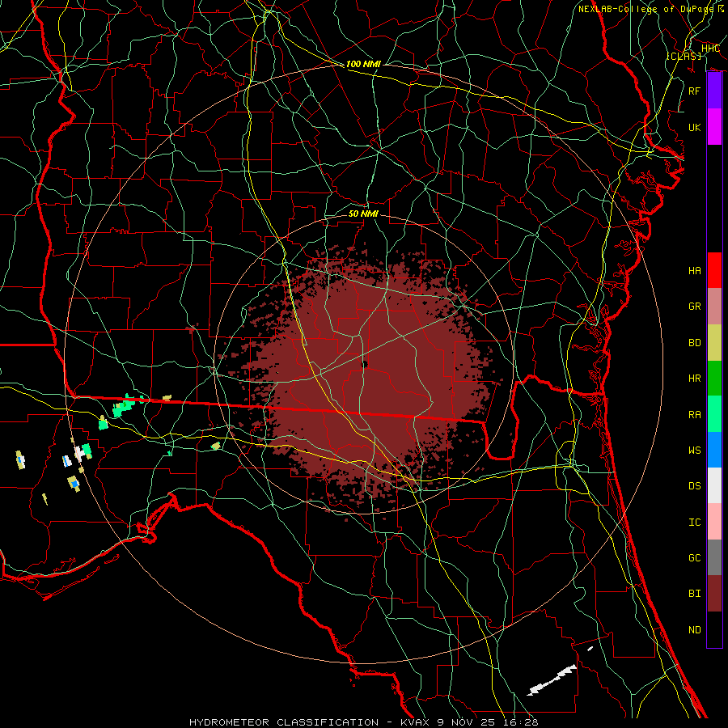Click the white dry snow streak echo
Screen dimensions: 728x728
tap(552, 680)
